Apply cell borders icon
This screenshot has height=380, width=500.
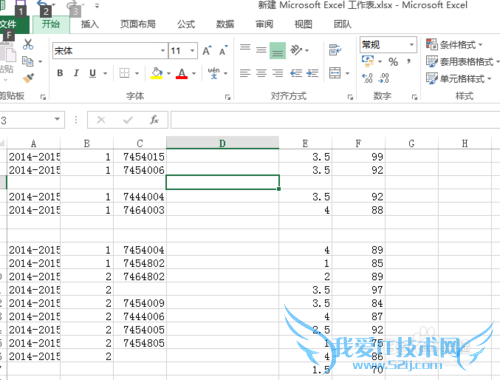click(124, 73)
